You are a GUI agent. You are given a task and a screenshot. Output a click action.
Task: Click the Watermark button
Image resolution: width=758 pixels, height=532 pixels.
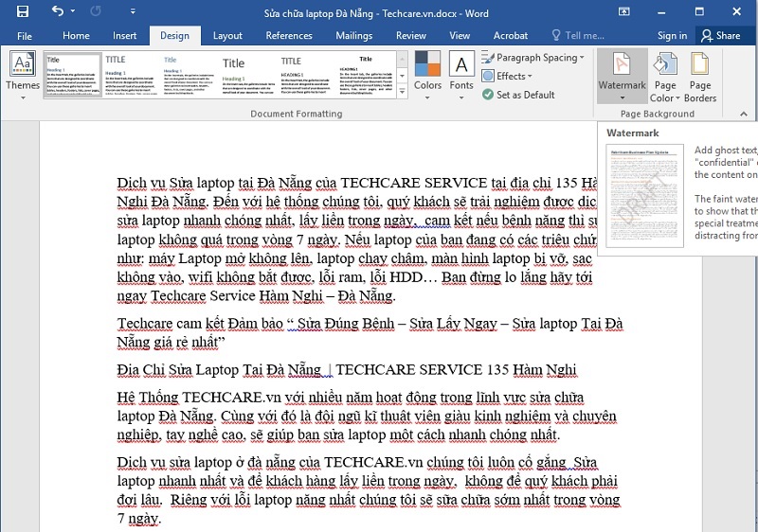pyautogui.click(x=622, y=77)
